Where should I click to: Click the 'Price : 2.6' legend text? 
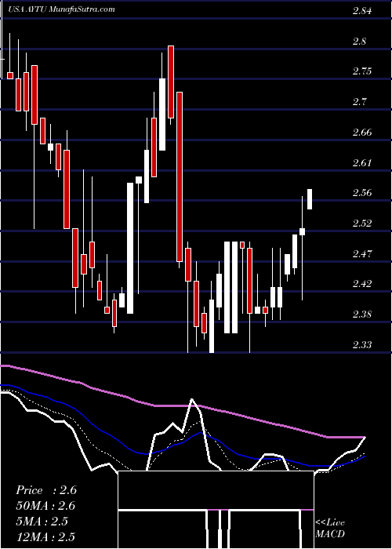[46, 490]
